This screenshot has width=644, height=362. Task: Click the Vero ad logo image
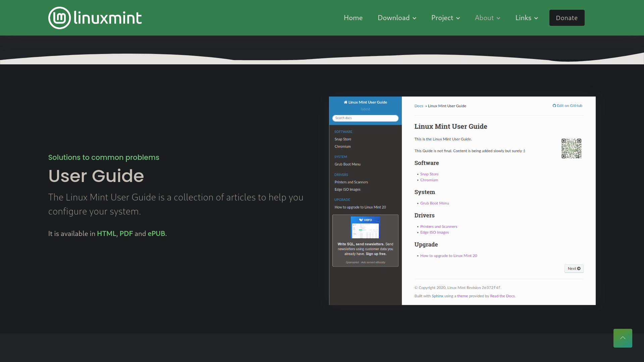pos(365,227)
